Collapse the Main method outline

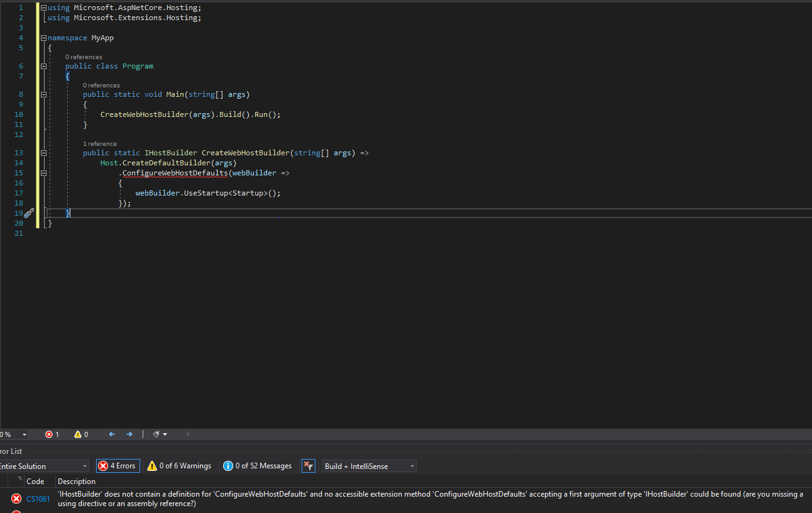[x=43, y=94]
